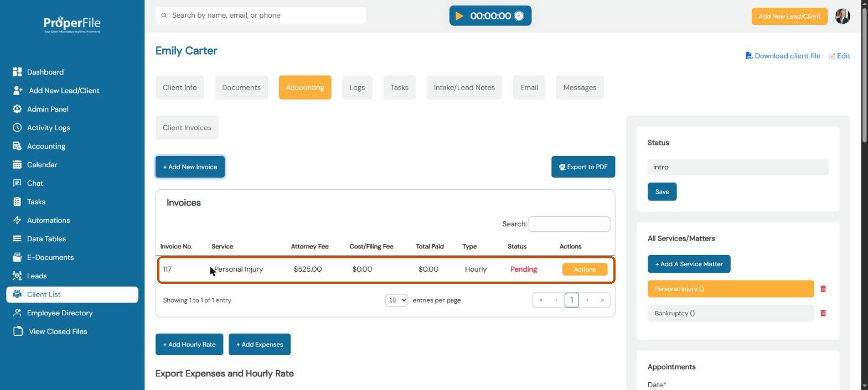Click the last page » pagination button
The image size is (868, 390).
pos(602,300)
